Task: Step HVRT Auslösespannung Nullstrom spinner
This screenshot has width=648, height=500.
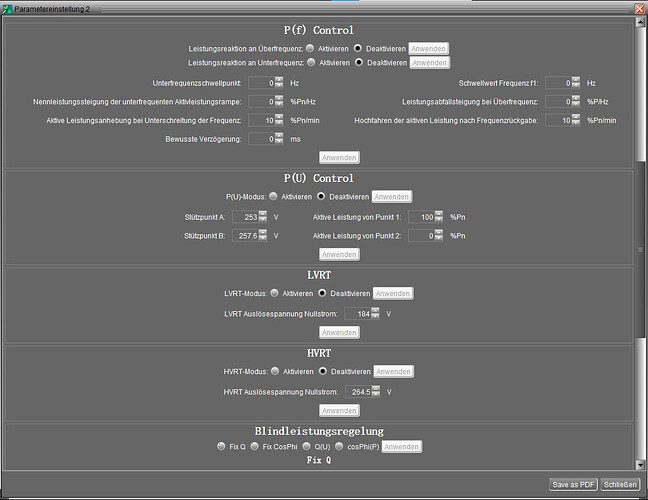Action: pos(376,392)
